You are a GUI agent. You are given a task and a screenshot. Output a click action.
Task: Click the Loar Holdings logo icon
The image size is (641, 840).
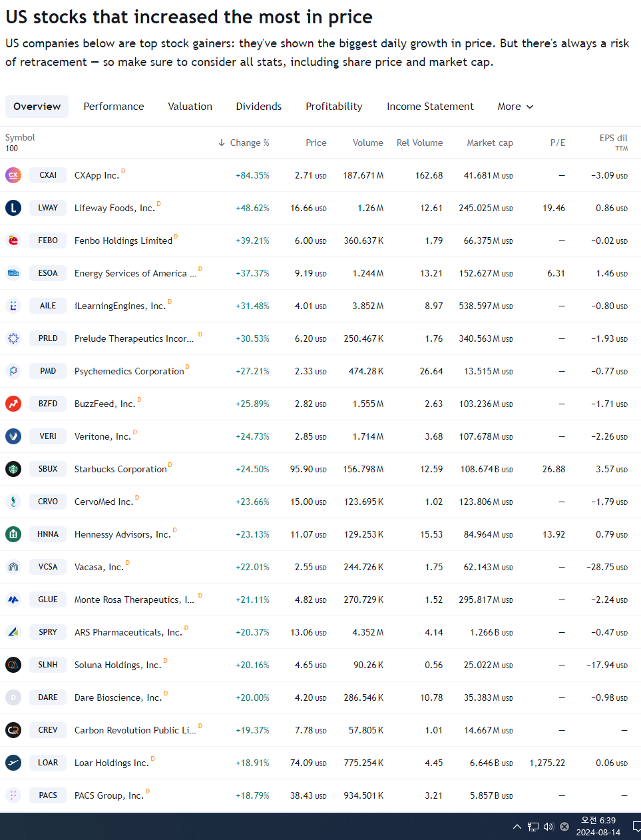point(13,763)
